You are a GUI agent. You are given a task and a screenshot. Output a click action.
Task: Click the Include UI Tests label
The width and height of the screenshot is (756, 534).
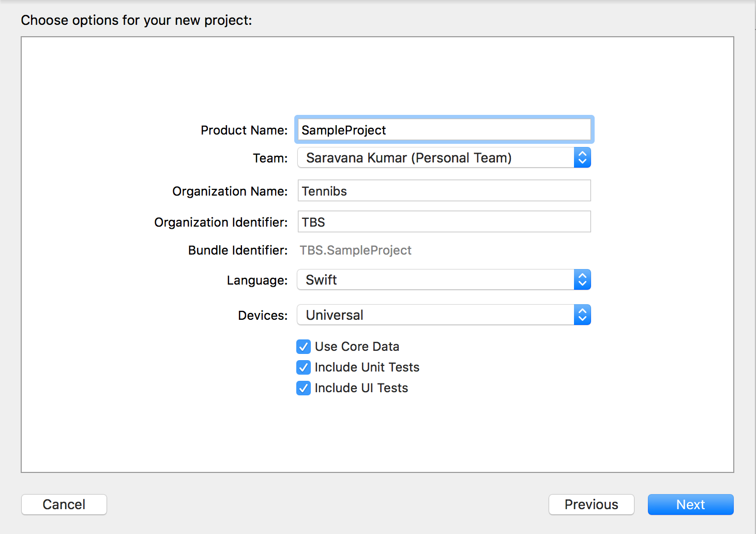pyautogui.click(x=361, y=388)
